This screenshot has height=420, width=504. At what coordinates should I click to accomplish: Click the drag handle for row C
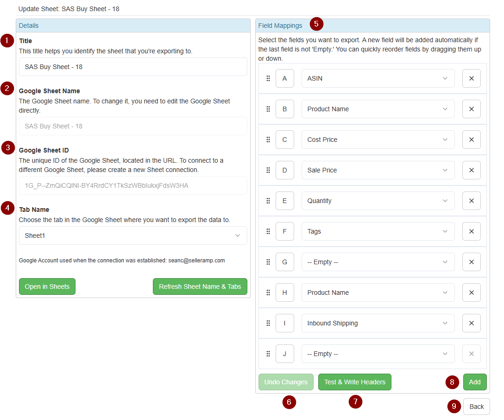point(268,140)
